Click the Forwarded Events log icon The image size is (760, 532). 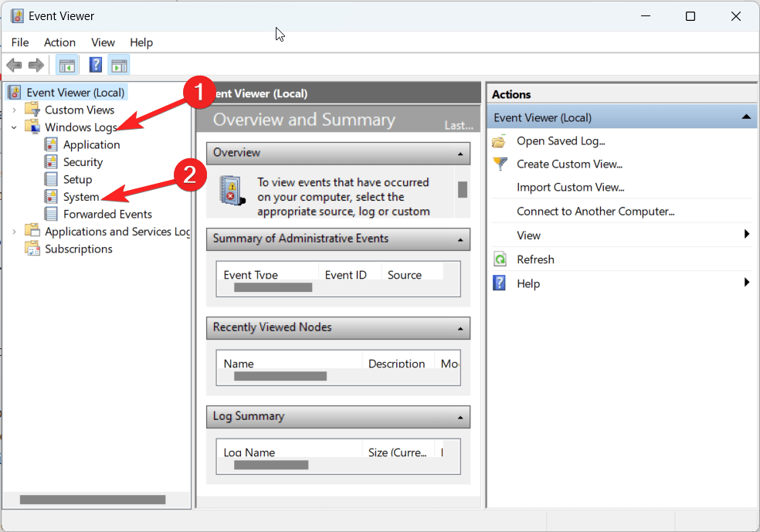point(51,214)
